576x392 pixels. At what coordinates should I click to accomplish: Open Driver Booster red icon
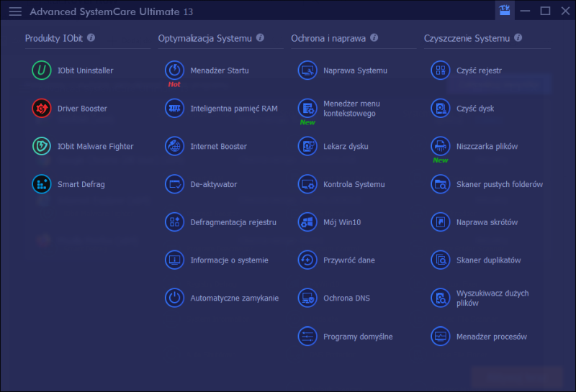click(42, 109)
